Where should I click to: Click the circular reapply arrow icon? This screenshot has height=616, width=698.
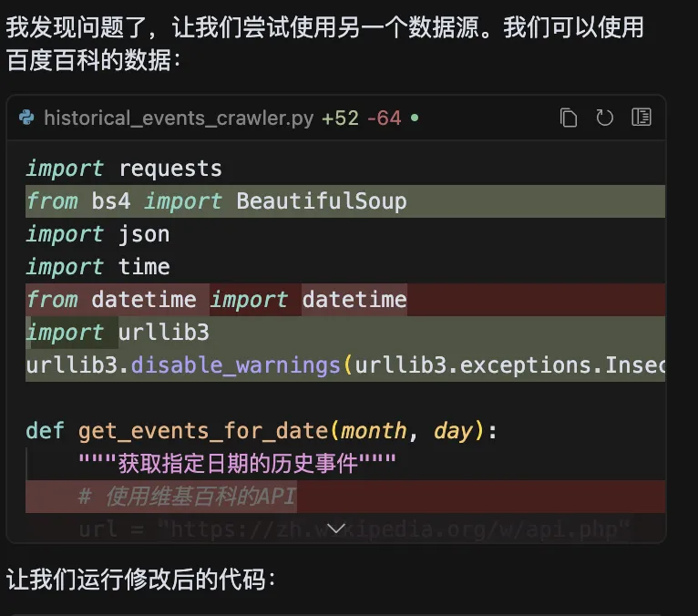pyautogui.click(x=605, y=118)
